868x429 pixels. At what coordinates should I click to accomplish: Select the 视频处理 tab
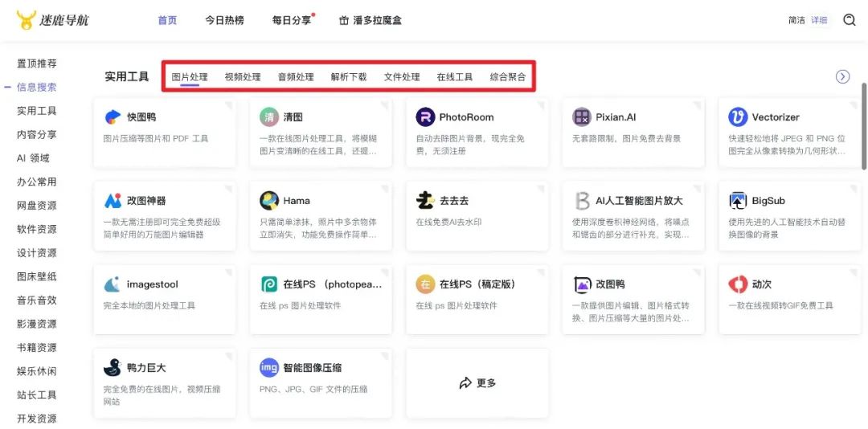coord(243,77)
